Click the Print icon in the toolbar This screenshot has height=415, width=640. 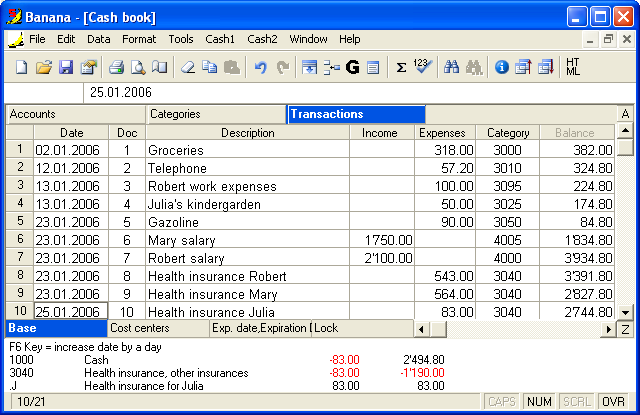click(x=116, y=67)
